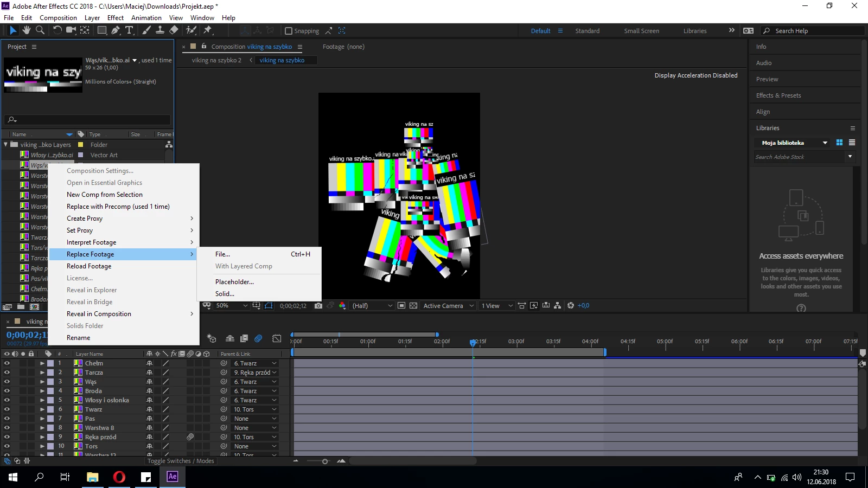The height and width of the screenshot is (488, 868).
Task: Click the timeline zoom slider handle
Action: 325,461
